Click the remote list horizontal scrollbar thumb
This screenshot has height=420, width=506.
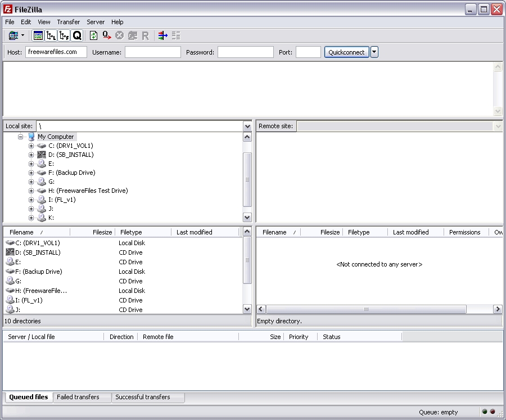pos(366,309)
